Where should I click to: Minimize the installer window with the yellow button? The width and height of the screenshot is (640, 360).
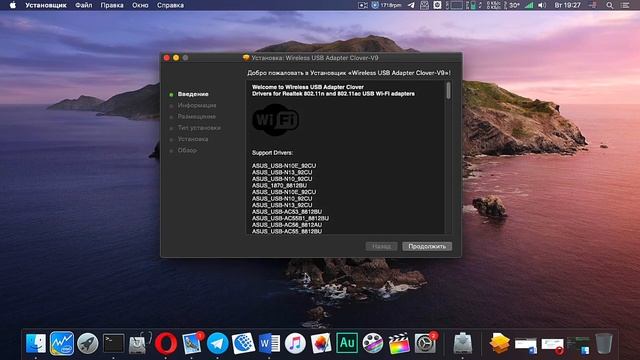[x=176, y=58]
